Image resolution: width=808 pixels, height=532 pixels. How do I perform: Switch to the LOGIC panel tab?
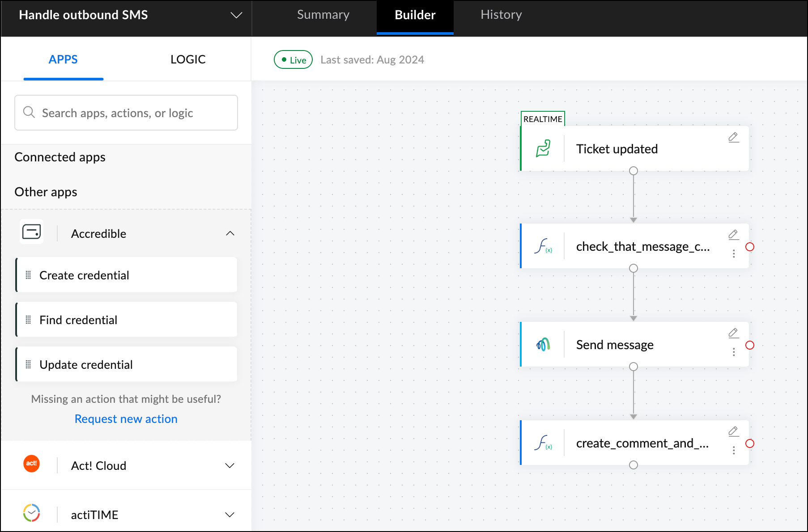coord(188,59)
